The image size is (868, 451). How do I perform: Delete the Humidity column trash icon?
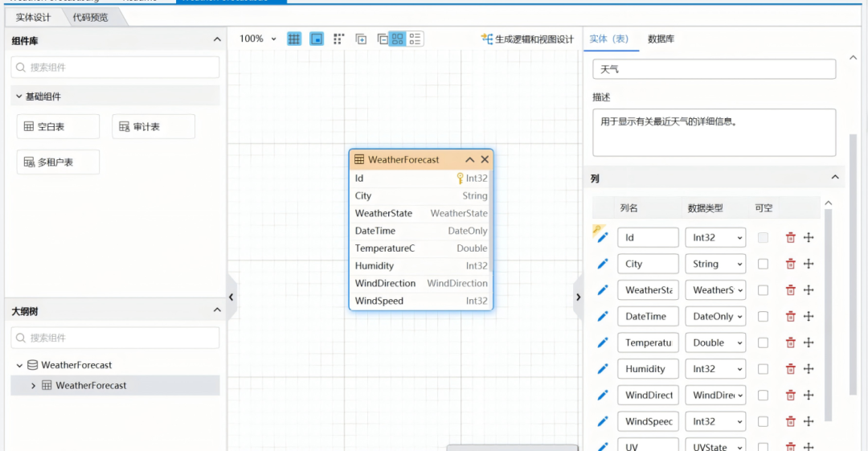(791, 369)
